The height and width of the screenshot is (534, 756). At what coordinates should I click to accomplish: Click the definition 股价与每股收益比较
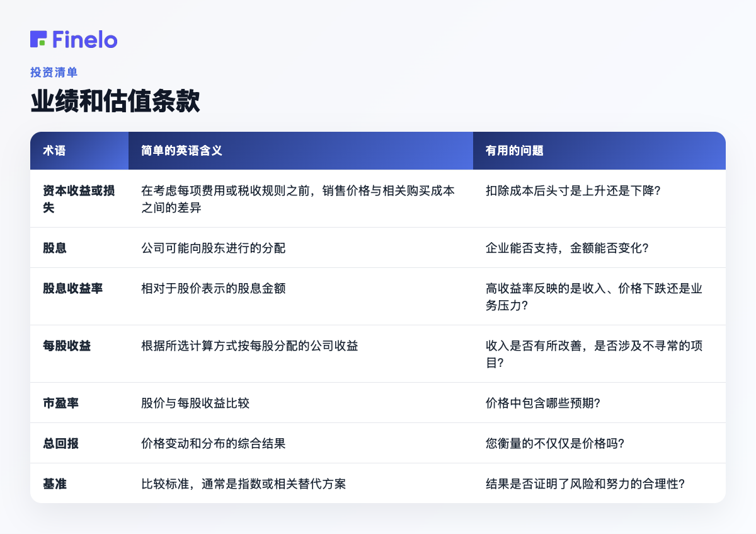pyautogui.click(x=195, y=403)
